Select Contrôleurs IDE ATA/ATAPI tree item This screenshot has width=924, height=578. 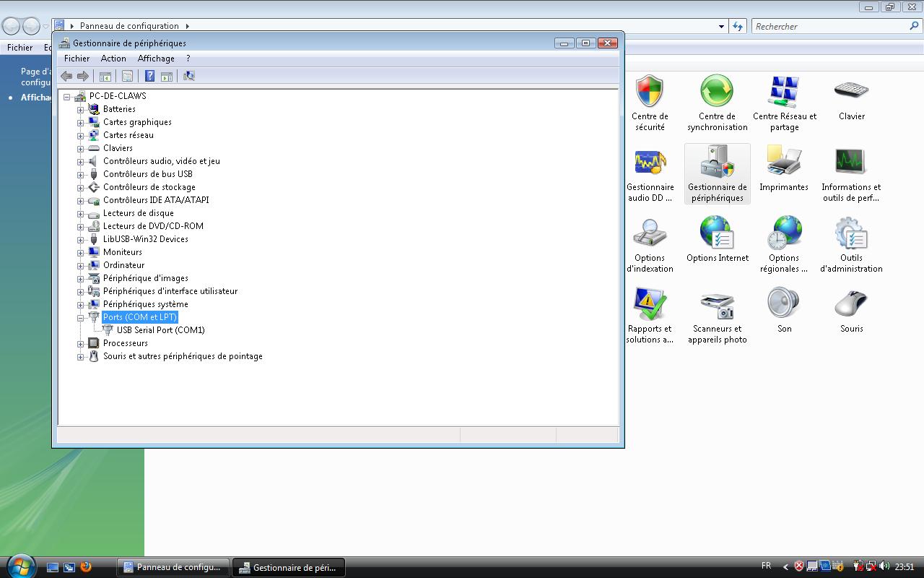(156, 200)
